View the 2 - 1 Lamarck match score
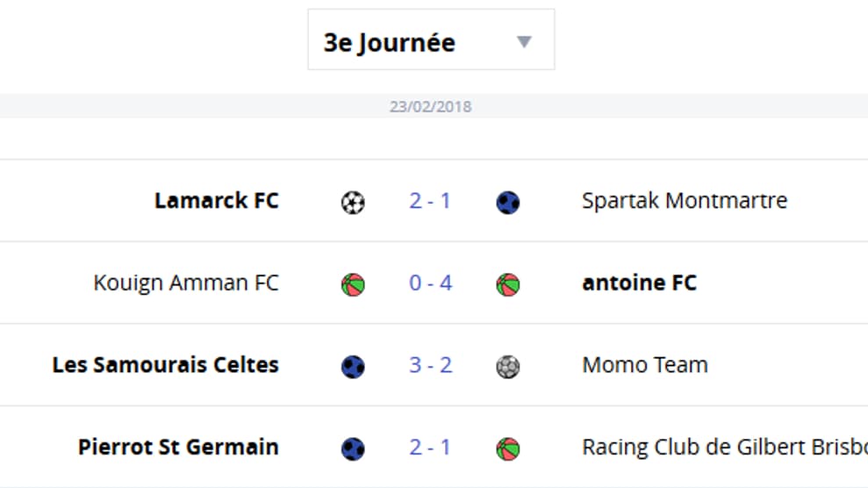This screenshot has height=488, width=868. tap(430, 201)
